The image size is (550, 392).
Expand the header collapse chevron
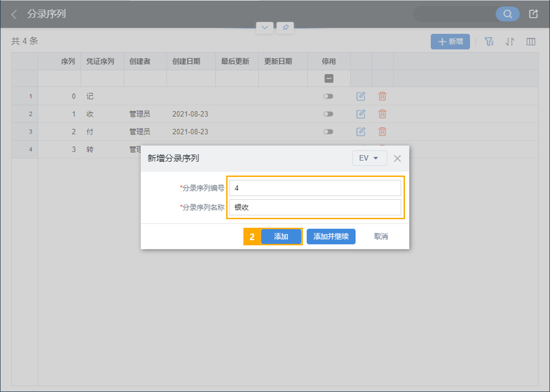point(265,27)
